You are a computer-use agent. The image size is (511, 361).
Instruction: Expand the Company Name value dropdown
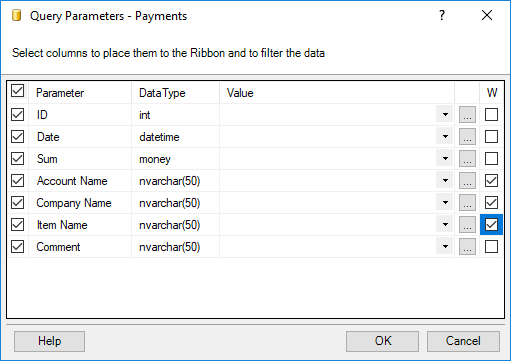coord(445,203)
